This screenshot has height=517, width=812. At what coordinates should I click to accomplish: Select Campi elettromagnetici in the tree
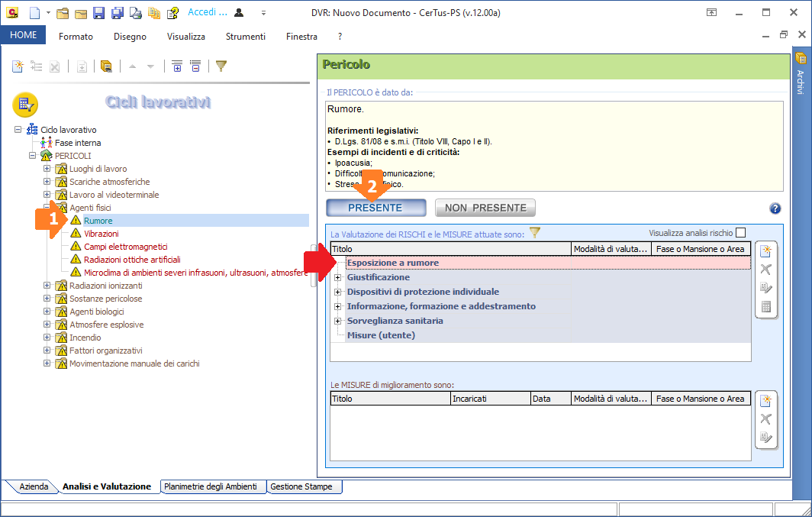click(x=126, y=247)
